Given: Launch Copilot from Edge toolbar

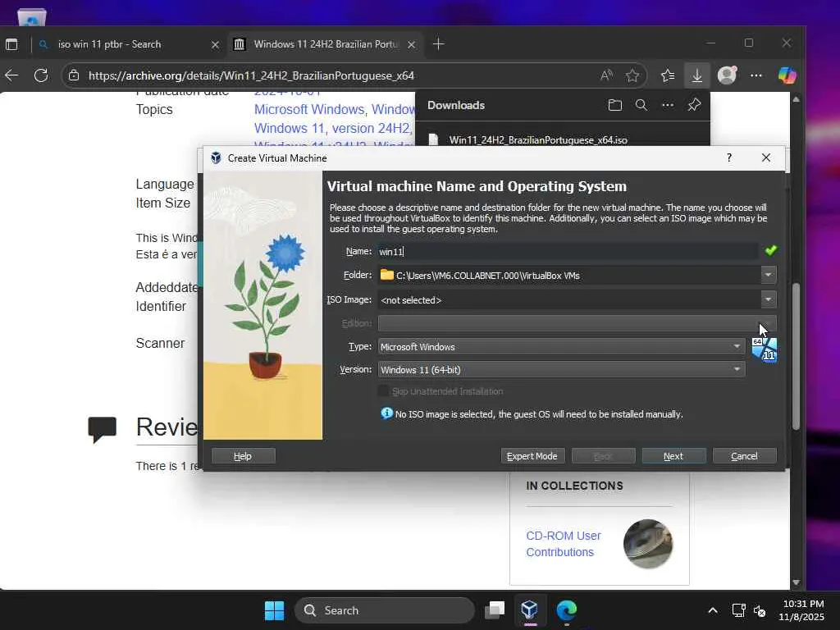Looking at the screenshot, I should coord(787,75).
